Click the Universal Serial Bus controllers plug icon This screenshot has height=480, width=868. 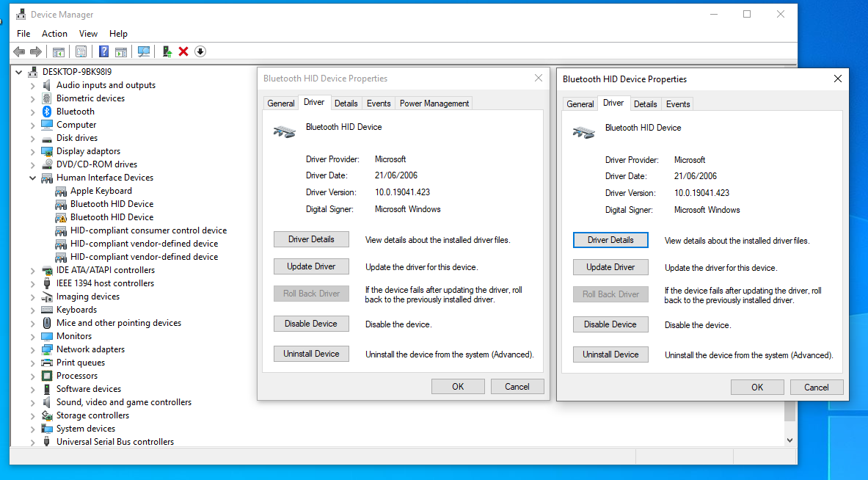click(47, 442)
